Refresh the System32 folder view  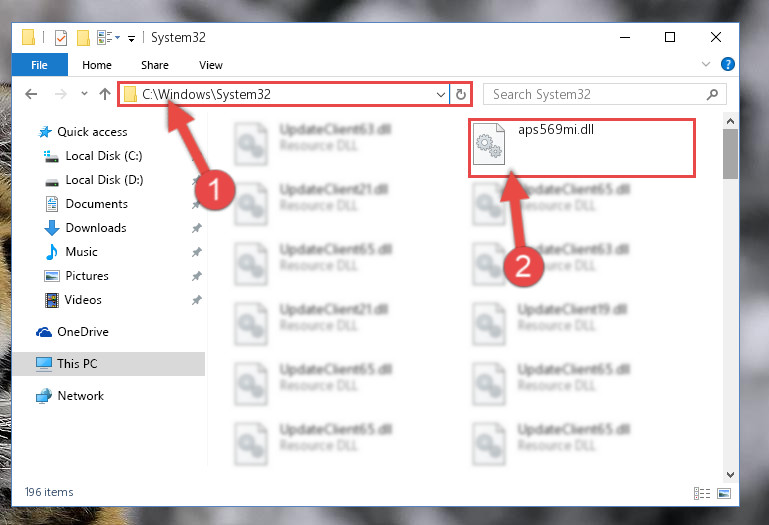[461, 94]
